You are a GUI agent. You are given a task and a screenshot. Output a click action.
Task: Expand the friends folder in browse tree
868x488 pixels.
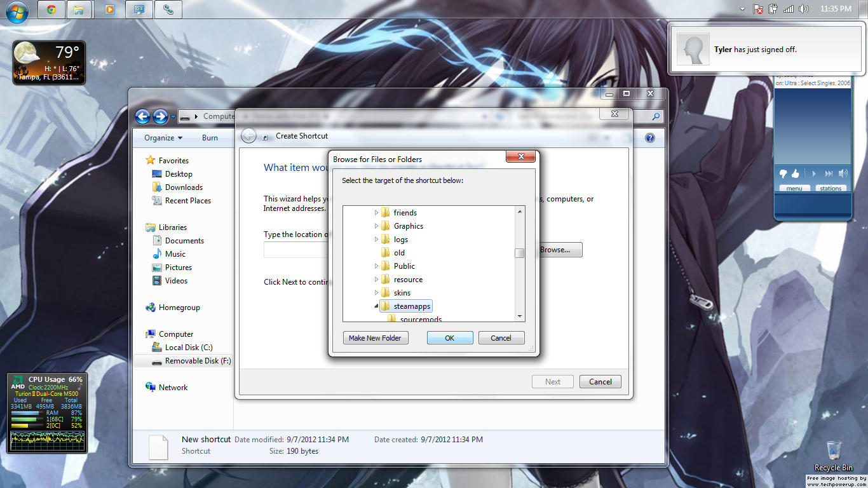point(376,213)
